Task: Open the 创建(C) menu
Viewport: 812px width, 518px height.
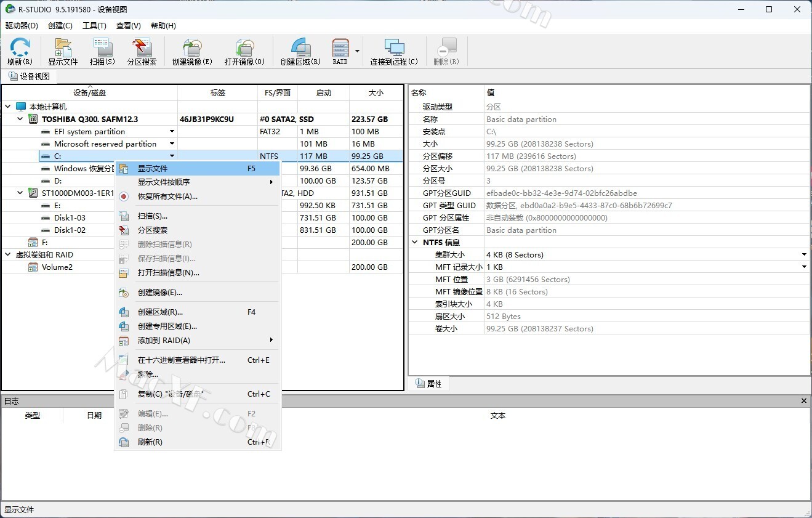Action: pos(60,25)
